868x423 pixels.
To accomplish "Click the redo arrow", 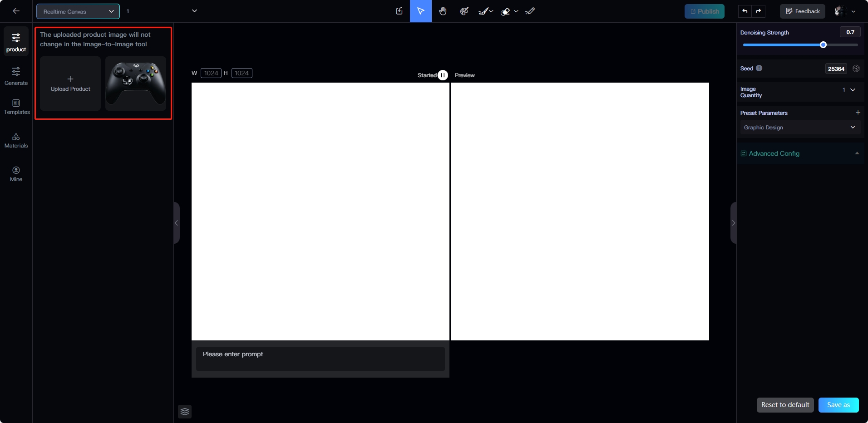I will pyautogui.click(x=759, y=11).
